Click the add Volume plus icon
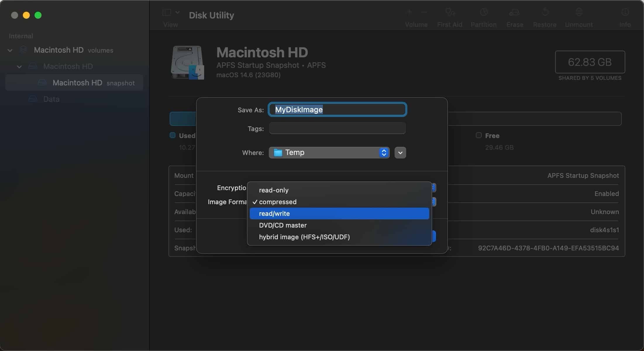The width and height of the screenshot is (644, 351). pos(409,12)
